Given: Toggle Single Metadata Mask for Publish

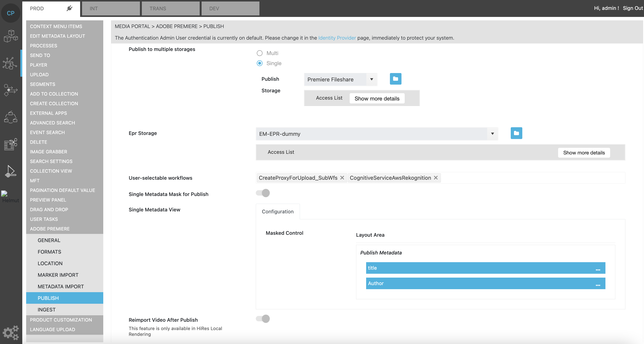Looking at the screenshot, I should tap(263, 193).
